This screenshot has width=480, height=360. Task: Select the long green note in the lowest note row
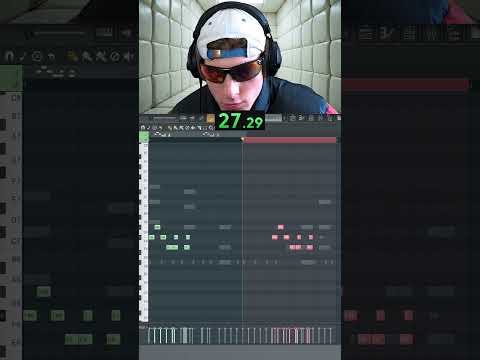point(172,247)
